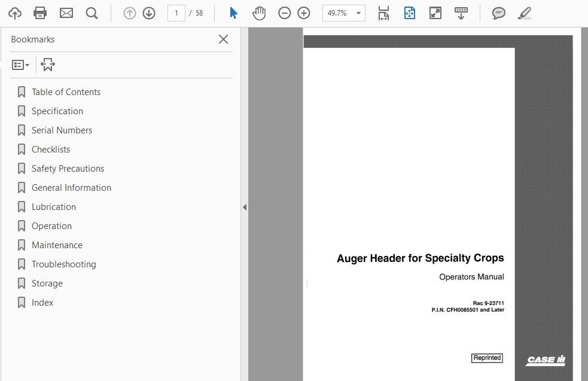Image resolution: width=588 pixels, height=381 pixels.
Task: Open Table of Contents bookmark
Action: [x=66, y=92]
